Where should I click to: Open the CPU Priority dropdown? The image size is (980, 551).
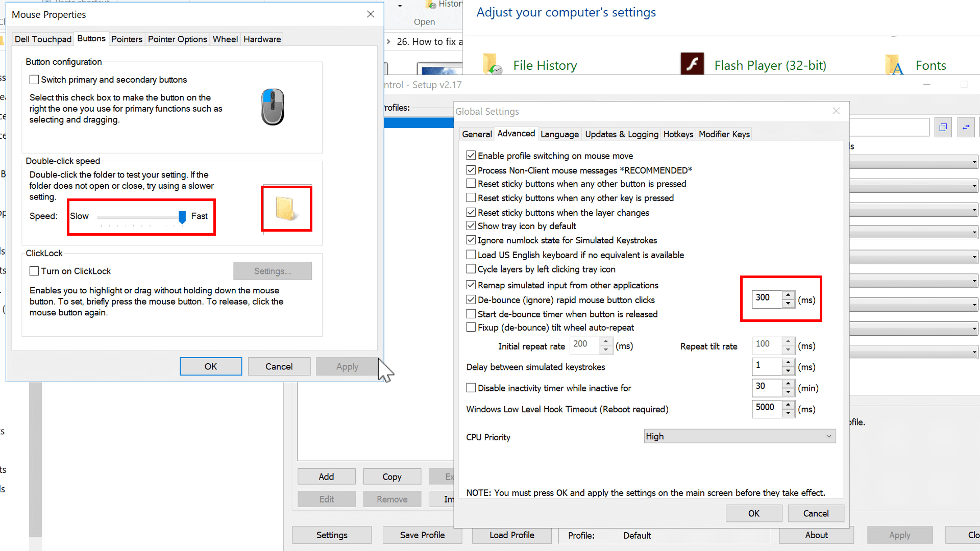coord(739,436)
